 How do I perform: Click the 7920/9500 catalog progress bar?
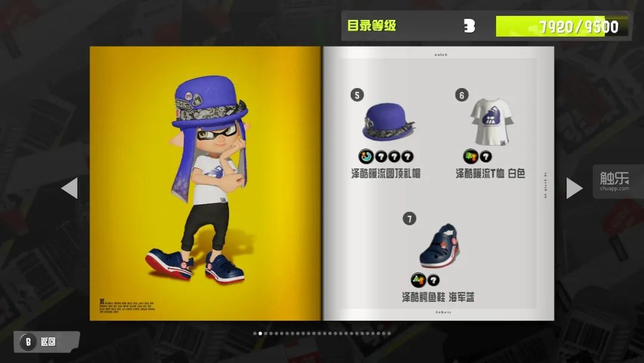pyautogui.click(x=562, y=26)
